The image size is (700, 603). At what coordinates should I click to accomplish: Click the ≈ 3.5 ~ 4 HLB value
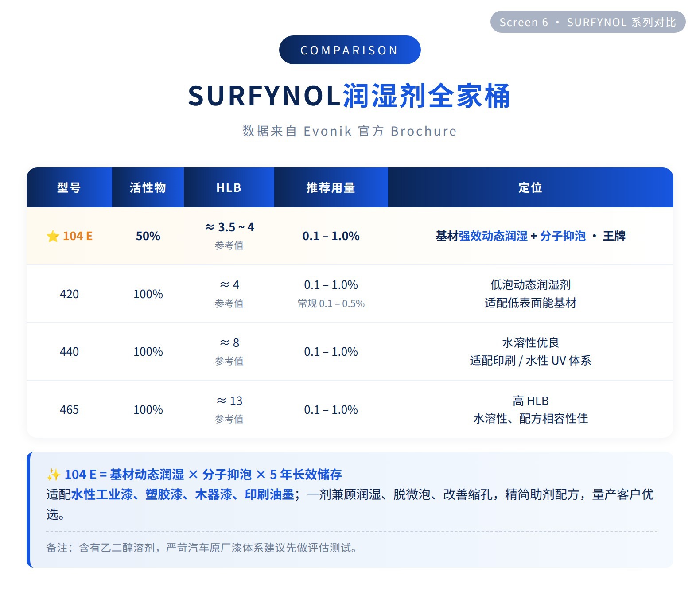(x=229, y=227)
